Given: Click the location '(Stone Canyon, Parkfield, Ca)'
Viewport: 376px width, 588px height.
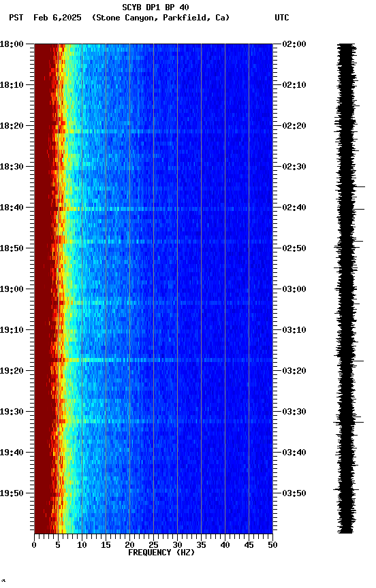Looking at the screenshot, I should click(161, 18).
